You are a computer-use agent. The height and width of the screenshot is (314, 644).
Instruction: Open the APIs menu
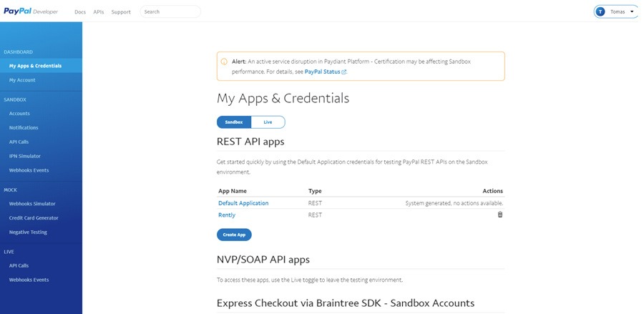[99, 12]
